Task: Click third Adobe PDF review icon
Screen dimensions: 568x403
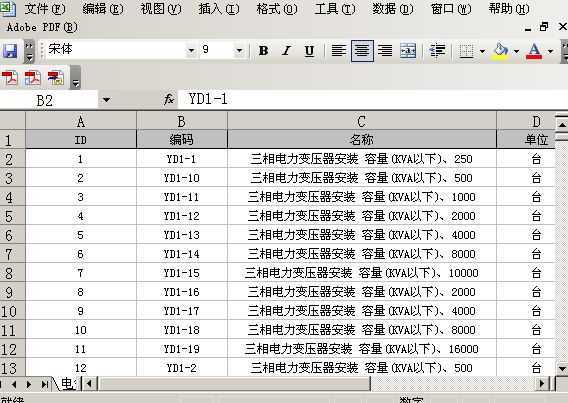Action: click(55, 78)
